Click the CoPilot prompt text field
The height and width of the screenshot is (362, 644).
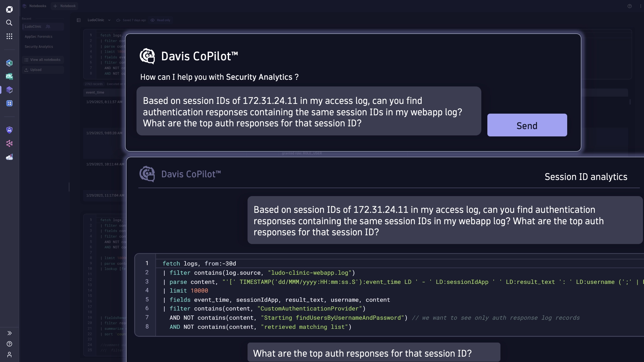pos(309,111)
